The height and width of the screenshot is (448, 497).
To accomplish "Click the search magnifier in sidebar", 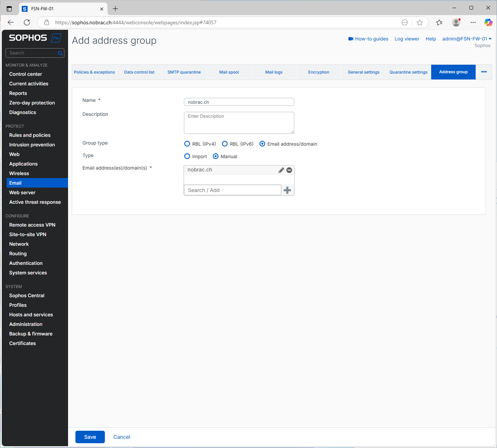I will point(60,53).
